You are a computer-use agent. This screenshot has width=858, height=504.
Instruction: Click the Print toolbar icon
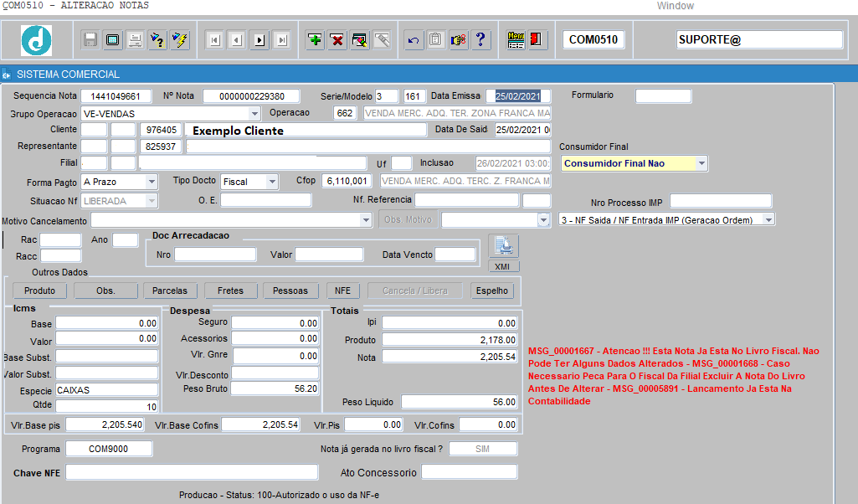click(135, 40)
